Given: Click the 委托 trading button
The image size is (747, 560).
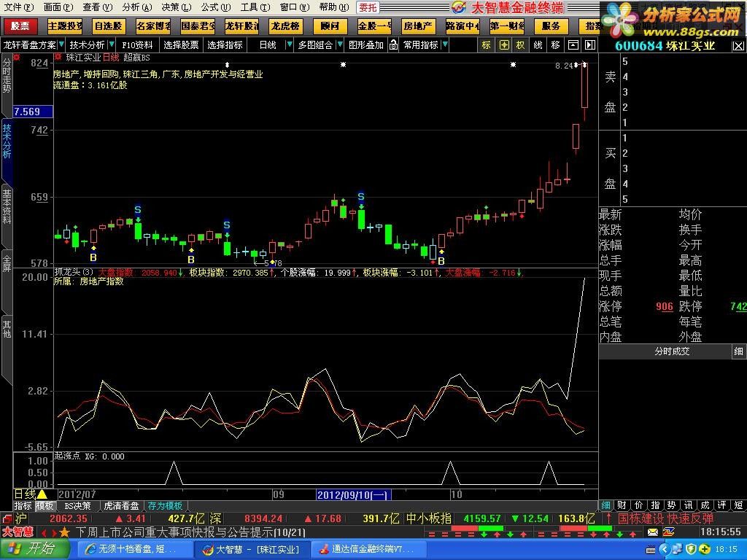Looking at the screenshot, I should point(368,7).
